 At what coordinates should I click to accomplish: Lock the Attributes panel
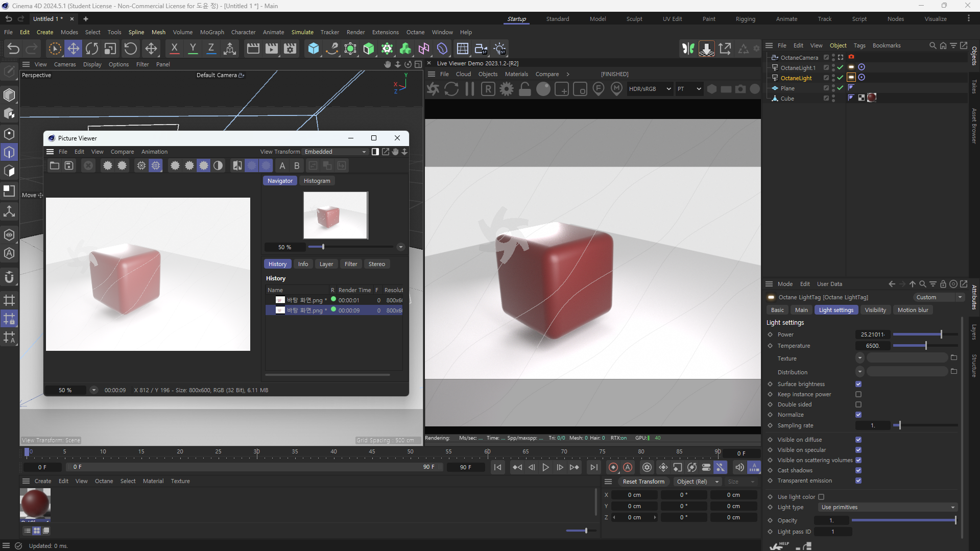coord(943,284)
